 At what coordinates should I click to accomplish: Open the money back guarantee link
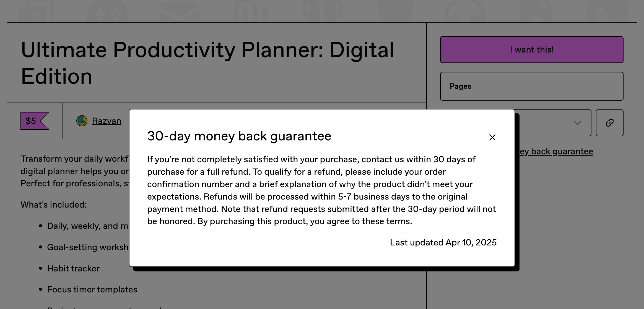tap(556, 151)
